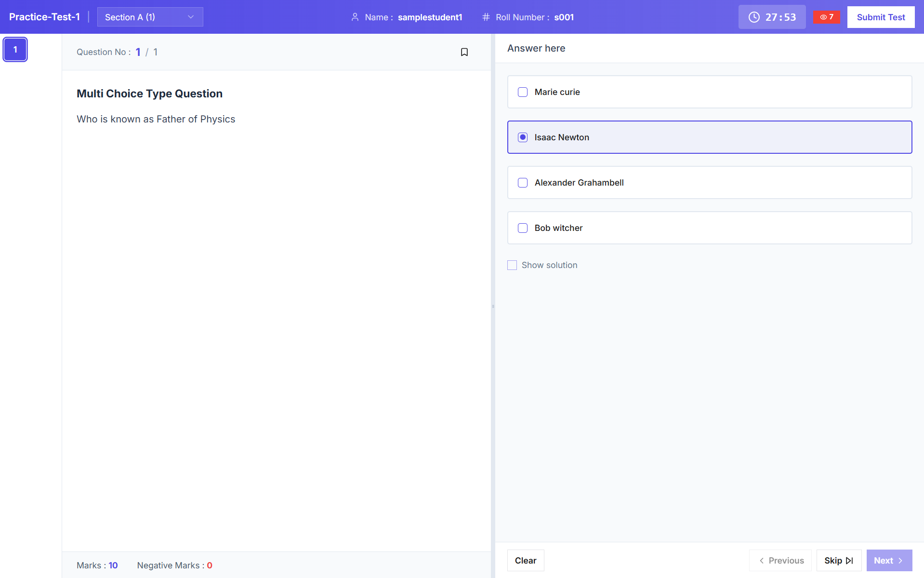924x578 pixels.
Task: Click the Practice-Test-1 title
Action: tap(44, 16)
